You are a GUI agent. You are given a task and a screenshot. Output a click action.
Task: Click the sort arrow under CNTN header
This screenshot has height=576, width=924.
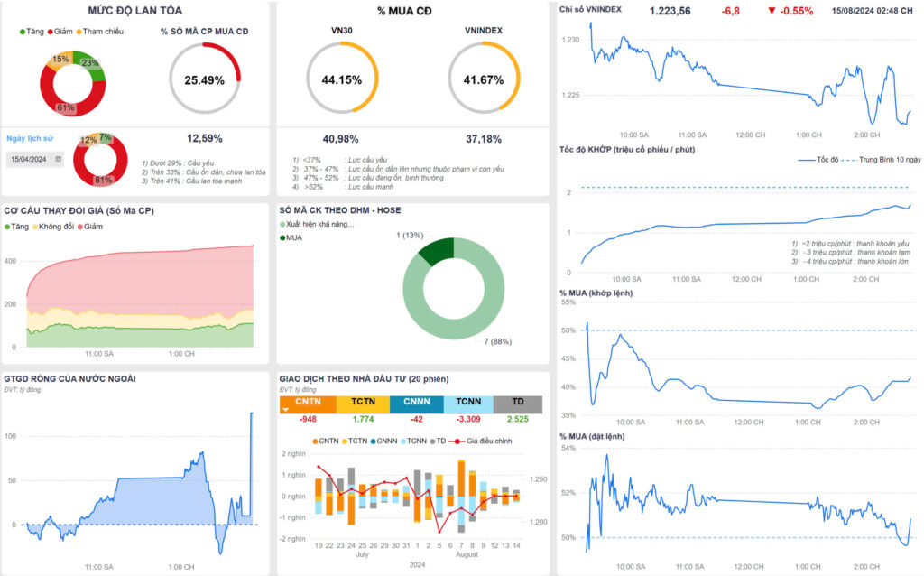point(287,409)
